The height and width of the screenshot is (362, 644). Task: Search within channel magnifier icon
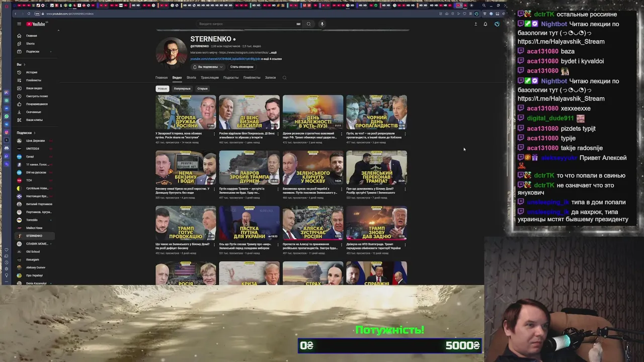point(284,77)
